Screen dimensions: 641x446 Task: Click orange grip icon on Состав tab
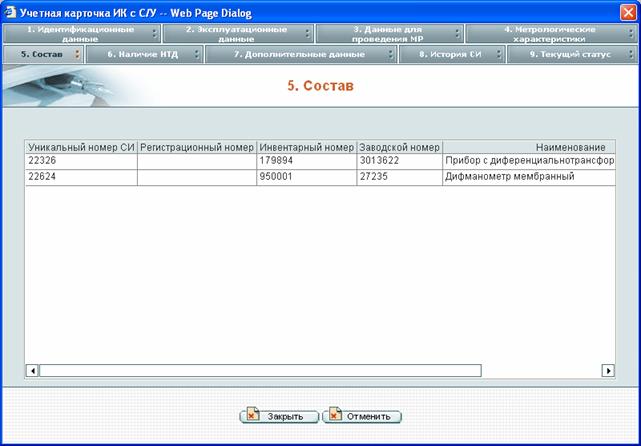[x=77, y=54]
